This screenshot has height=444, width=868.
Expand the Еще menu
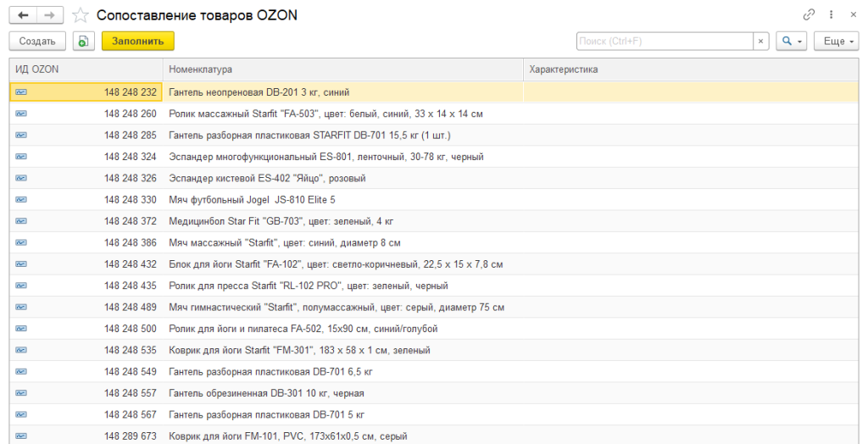click(835, 41)
